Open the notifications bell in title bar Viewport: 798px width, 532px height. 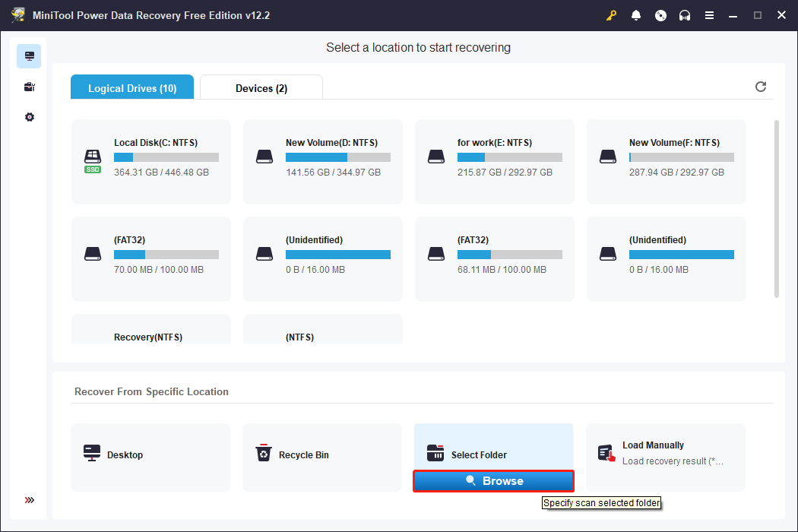[x=635, y=15]
